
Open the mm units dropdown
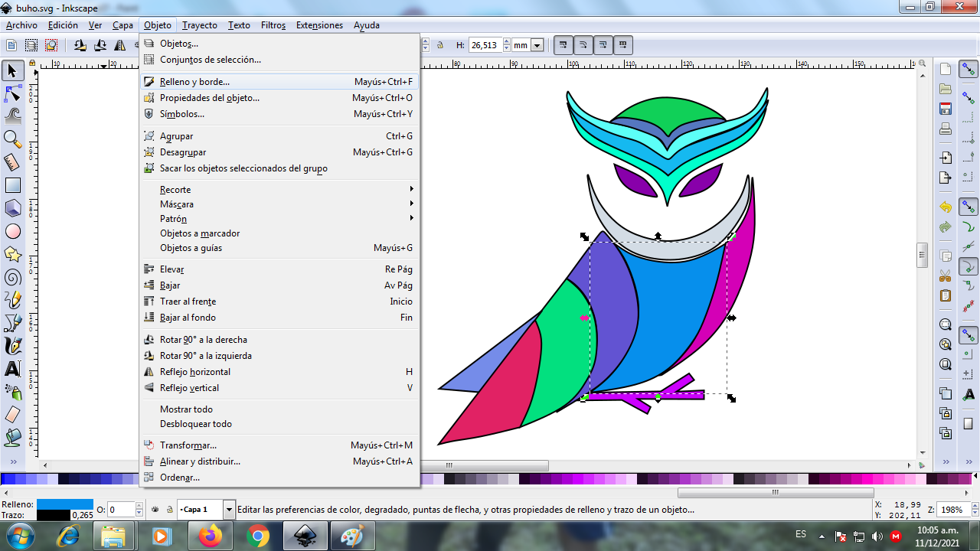[x=537, y=45]
